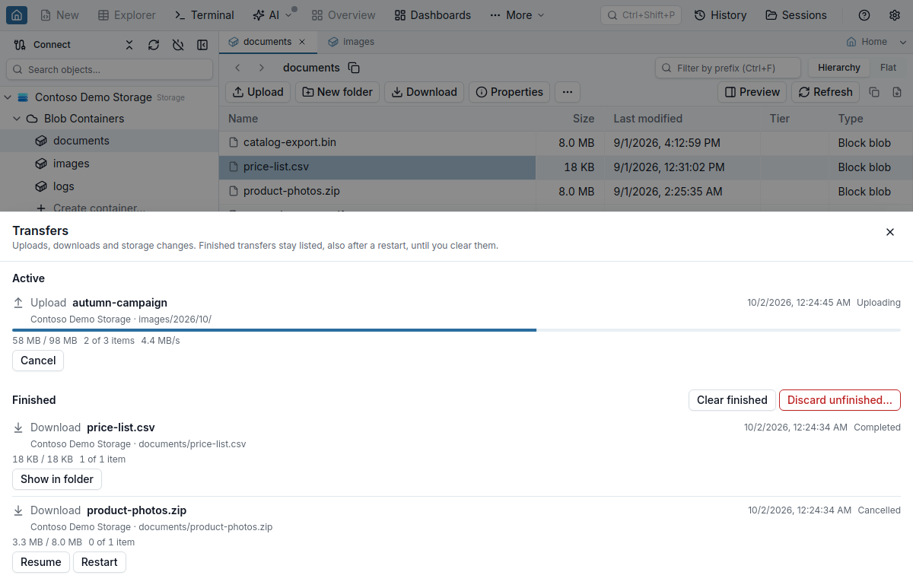Viewport: 913px width, 588px height.
Task: Hide the sidebar using the panel collapse icon
Action: (202, 45)
